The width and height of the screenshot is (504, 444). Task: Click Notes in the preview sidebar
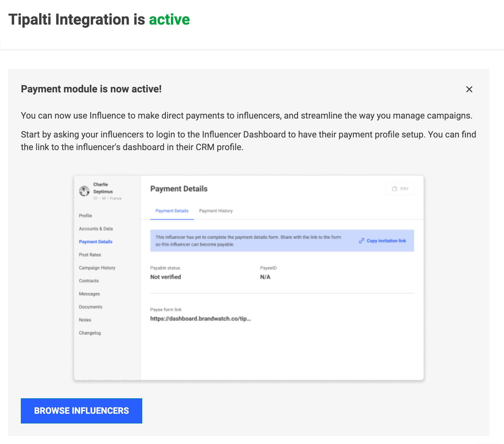pyautogui.click(x=85, y=320)
